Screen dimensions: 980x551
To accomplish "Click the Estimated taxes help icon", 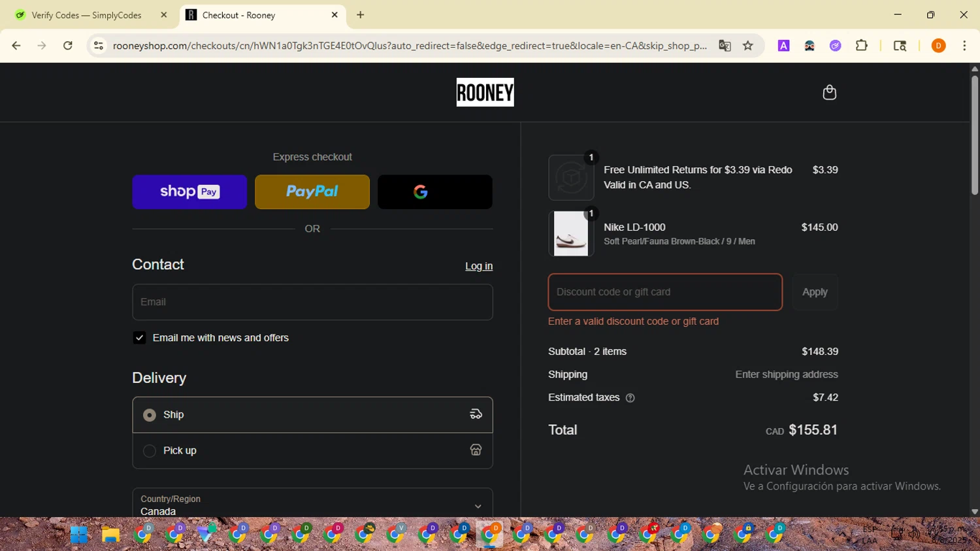I will [630, 398].
